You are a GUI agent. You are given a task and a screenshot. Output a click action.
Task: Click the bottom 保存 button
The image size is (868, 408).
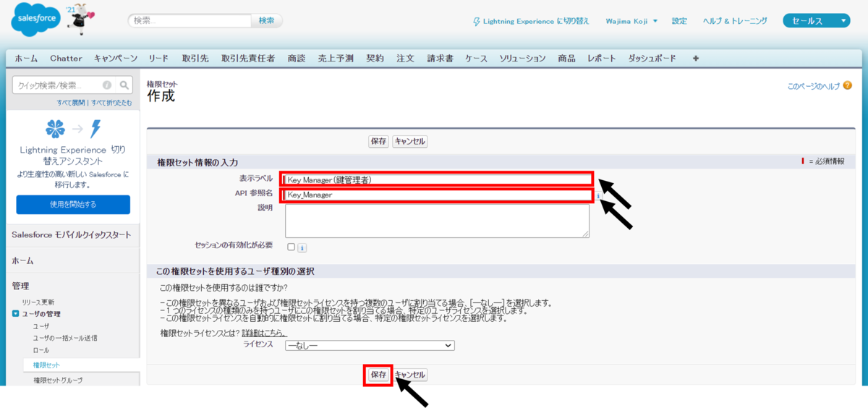[x=378, y=375]
